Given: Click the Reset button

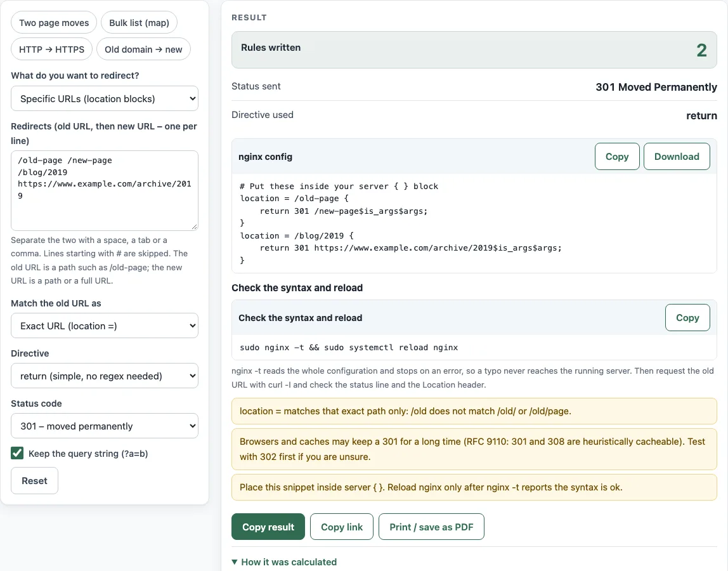Looking at the screenshot, I should (34, 481).
